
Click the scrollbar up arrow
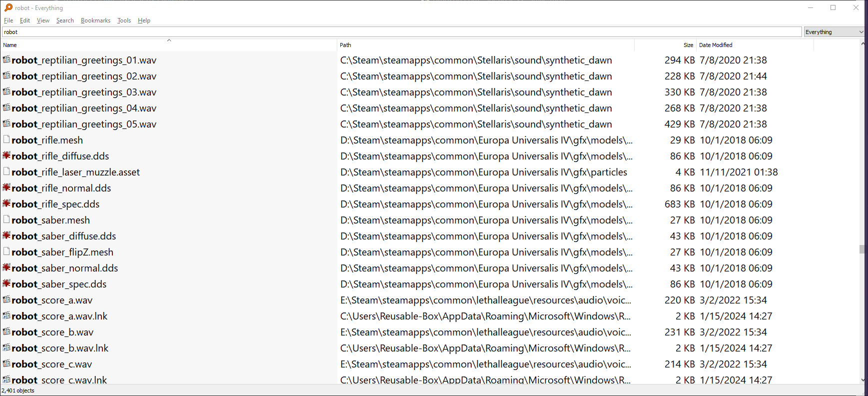point(863,44)
